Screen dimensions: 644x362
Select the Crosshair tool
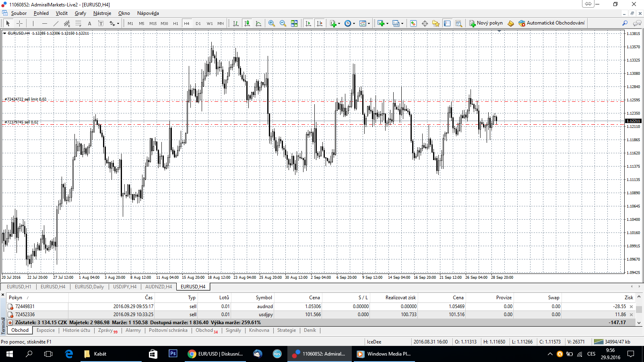click(x=19, y=23)
